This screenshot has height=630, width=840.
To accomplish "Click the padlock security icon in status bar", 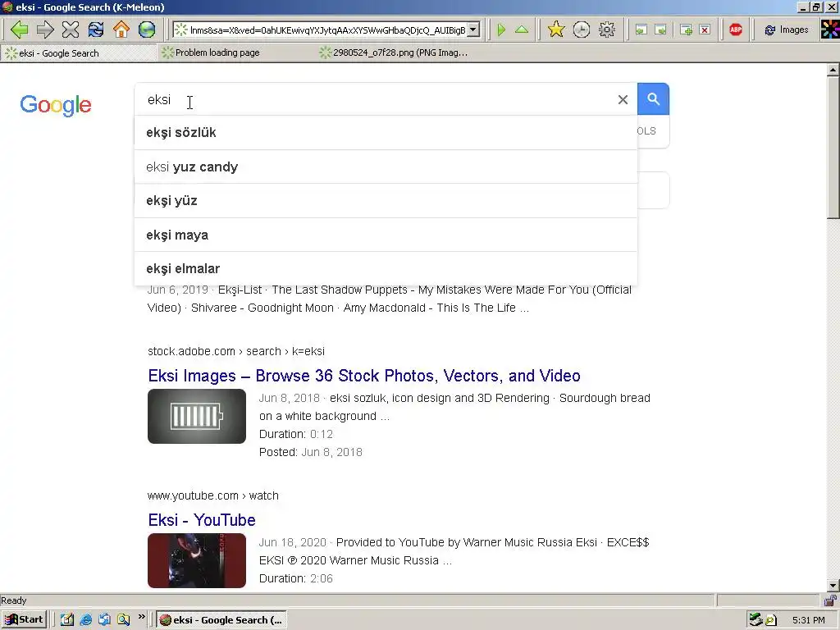I will (830, 600).
